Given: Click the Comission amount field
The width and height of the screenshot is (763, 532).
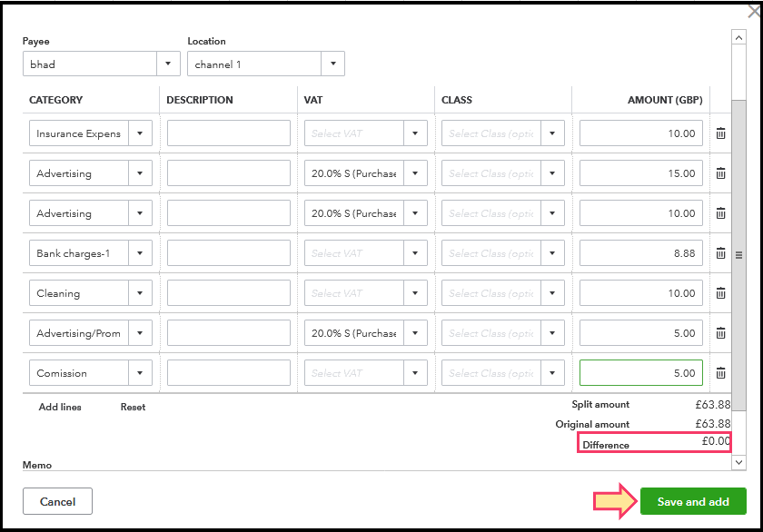Looking at the screenshot, I should (x=640, y=373).
